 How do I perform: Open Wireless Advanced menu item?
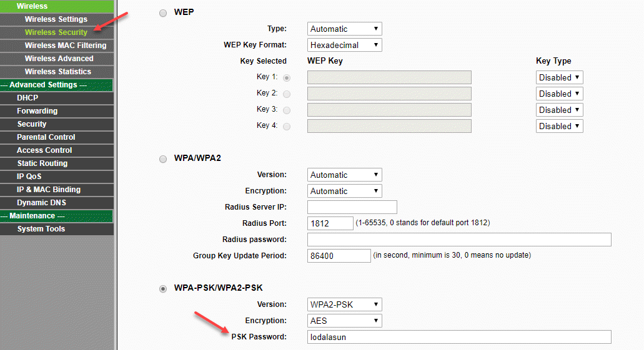point(59,59)
